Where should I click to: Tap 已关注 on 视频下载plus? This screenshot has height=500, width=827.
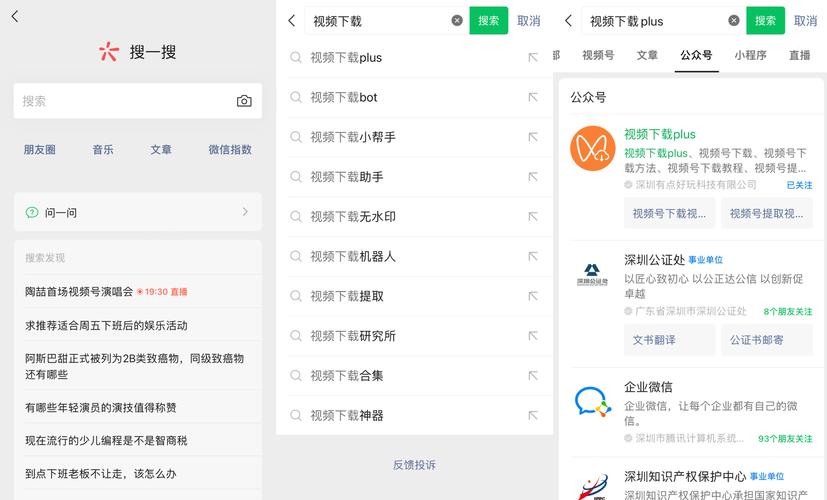[800, 185]
